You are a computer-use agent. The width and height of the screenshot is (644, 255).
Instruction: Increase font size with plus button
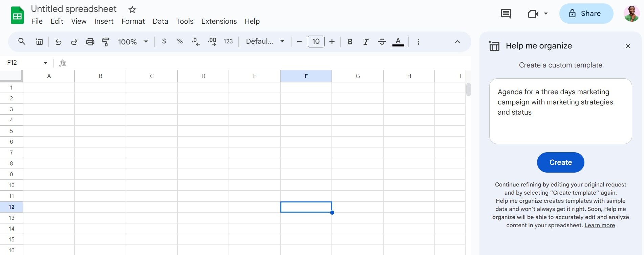(x=332, y=41)
